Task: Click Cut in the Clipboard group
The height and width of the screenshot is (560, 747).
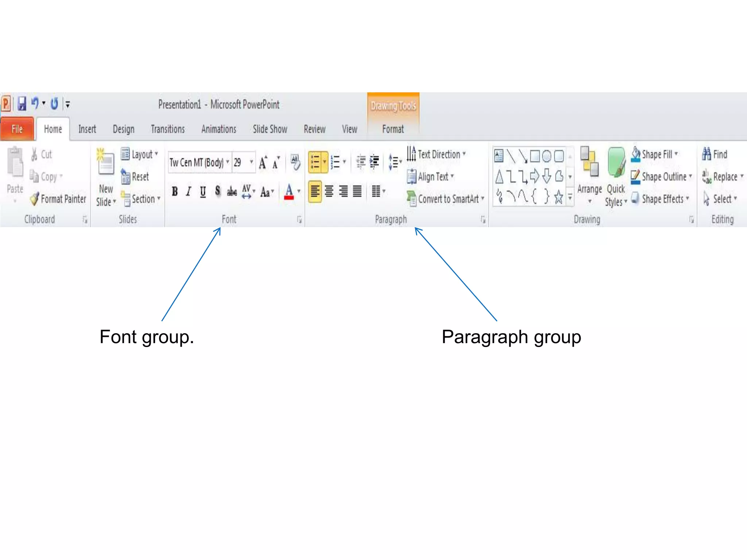Action: pos(42,154)
